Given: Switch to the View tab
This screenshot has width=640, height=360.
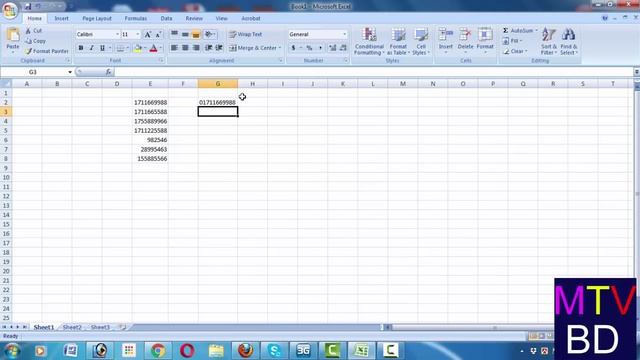Looking at the screenshot, I should (x=221, y=18).
